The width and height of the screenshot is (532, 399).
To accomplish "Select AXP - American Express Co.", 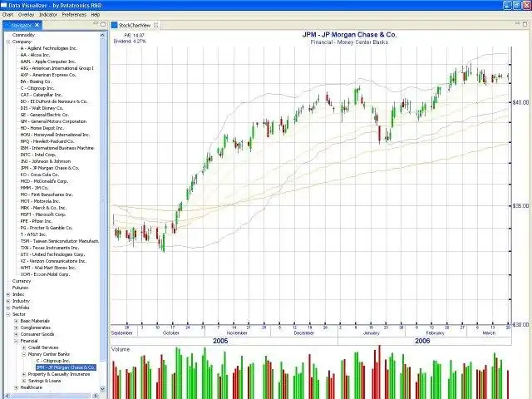I will click(48, 75).
